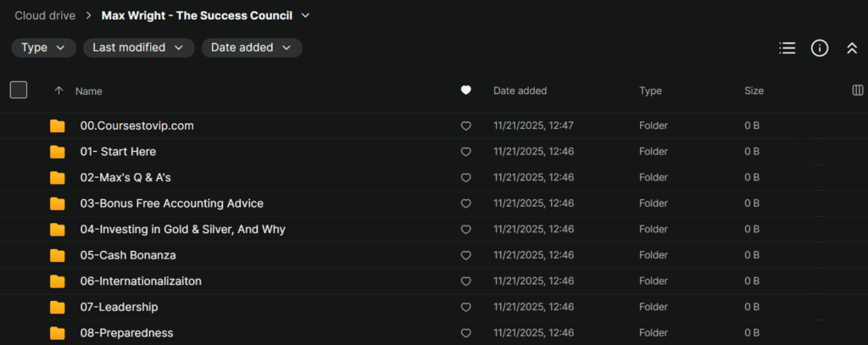
Task: Expand the Last modified filter
Action: point(138,48)
